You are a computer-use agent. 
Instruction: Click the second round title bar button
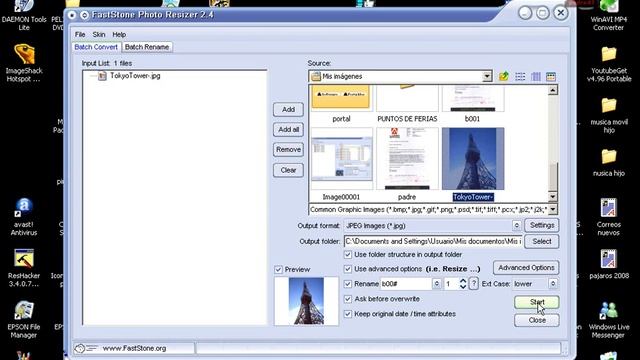84,15
